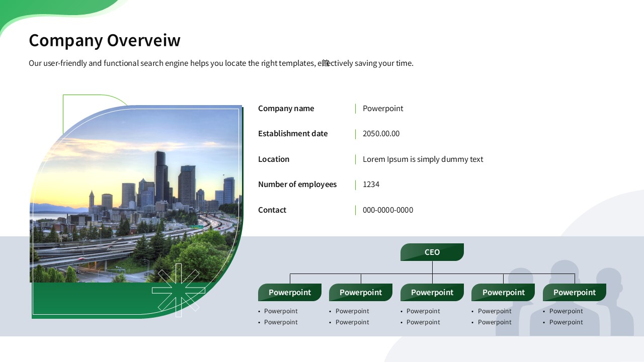
Task: Click the "Contact" label
Action: point(272,210)
